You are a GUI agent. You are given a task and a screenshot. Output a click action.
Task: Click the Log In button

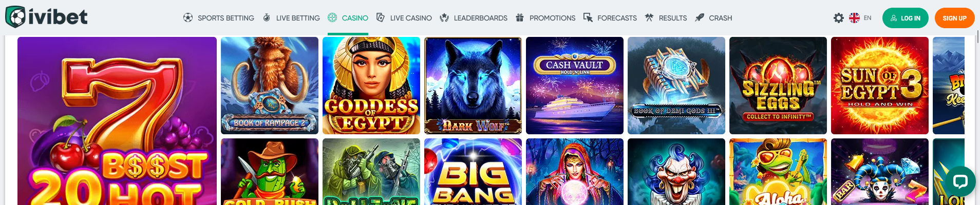tap(906, 18)
